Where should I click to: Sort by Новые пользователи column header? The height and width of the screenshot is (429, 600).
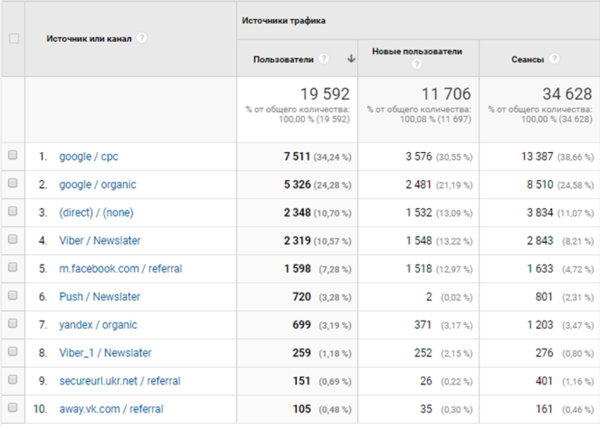point(417,51)
